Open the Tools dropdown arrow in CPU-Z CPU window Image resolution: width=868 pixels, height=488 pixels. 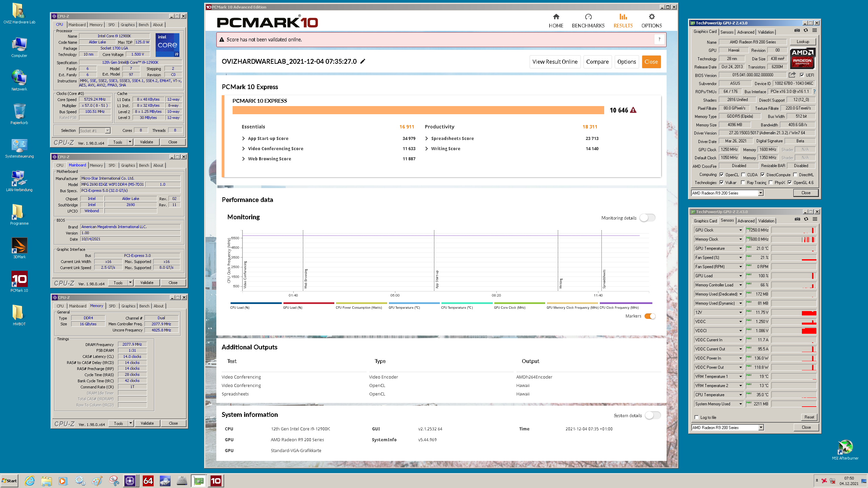tap(130, 142)
